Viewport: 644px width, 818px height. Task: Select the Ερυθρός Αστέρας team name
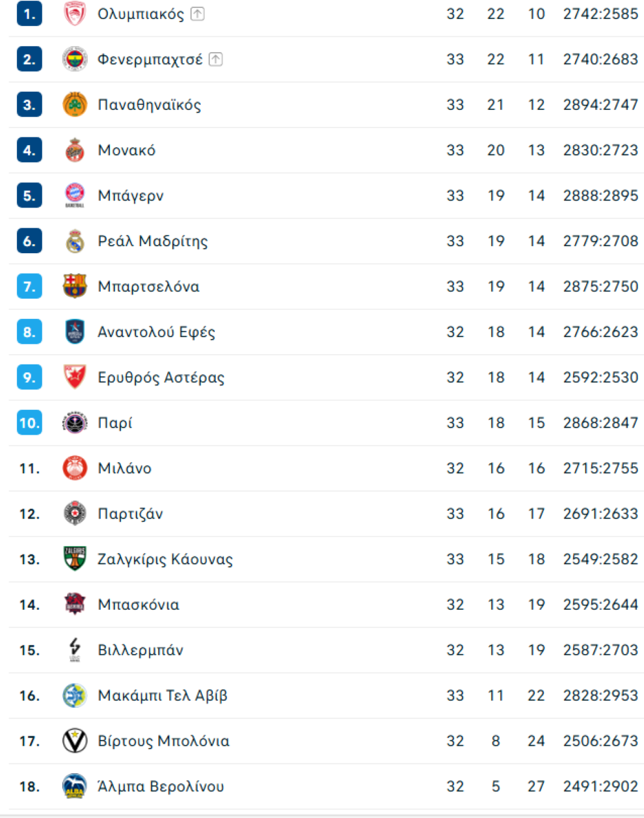point(161,377)
